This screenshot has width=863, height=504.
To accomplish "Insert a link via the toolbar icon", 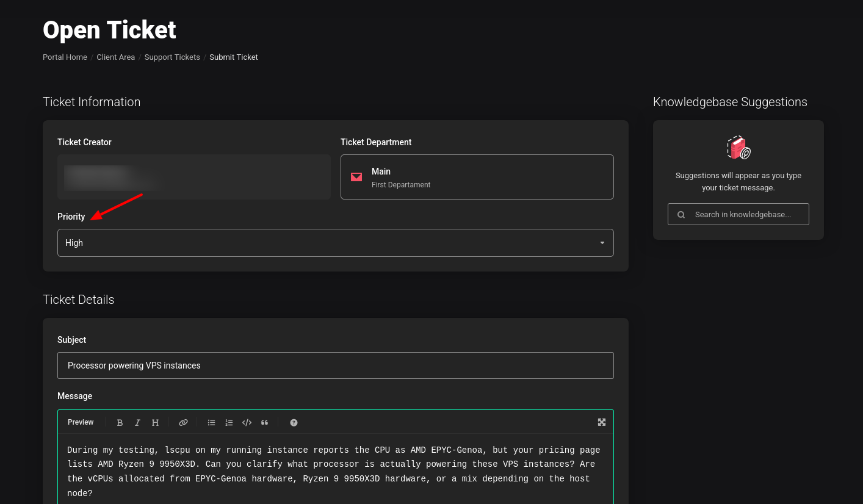I will pos(183,422).
